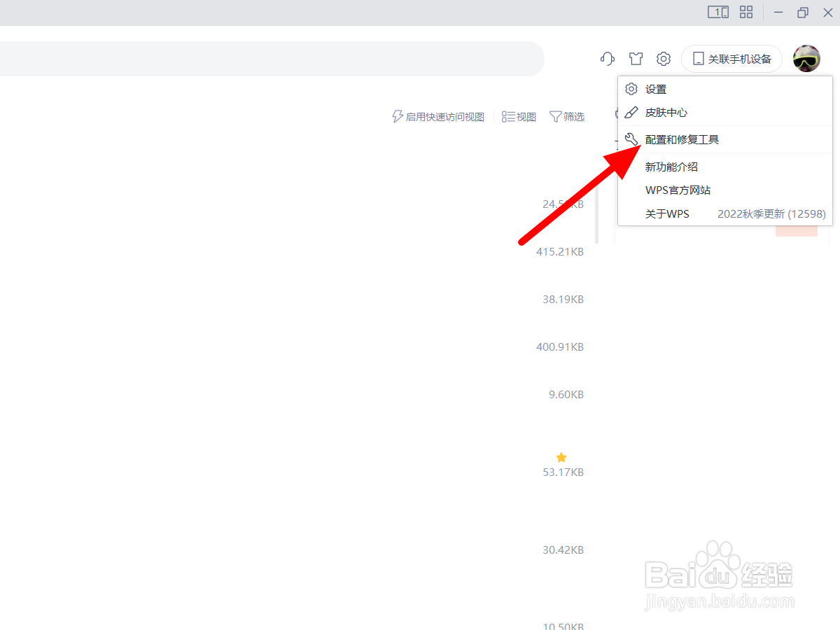This screenshot has height=630, width=840.
Task: Click the grid layout icon in titlebar
Action: pos(745,12)
